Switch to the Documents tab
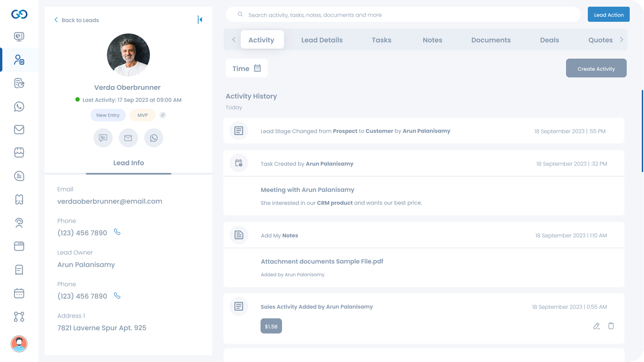The image size is (644, 362). point(491,40)
